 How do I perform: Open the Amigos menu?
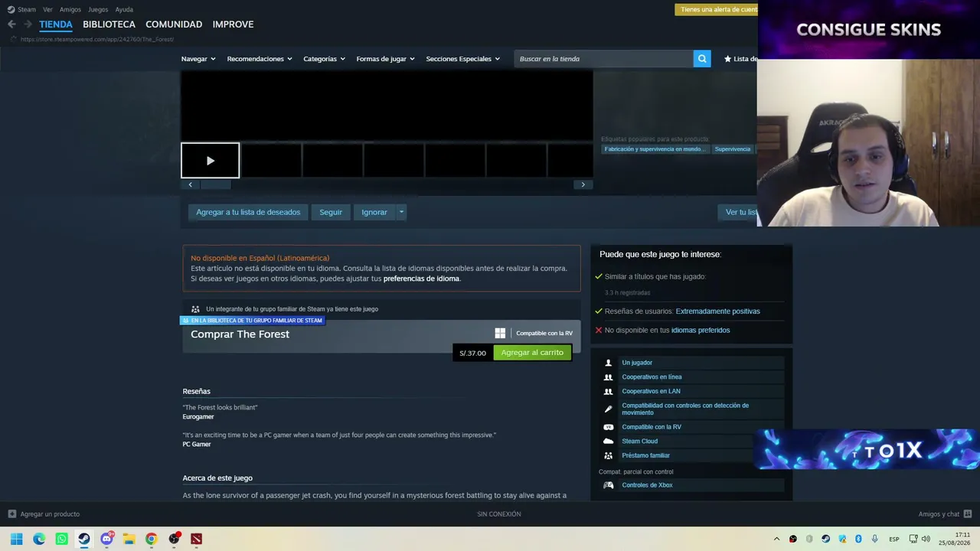click(x=70, y=9)
